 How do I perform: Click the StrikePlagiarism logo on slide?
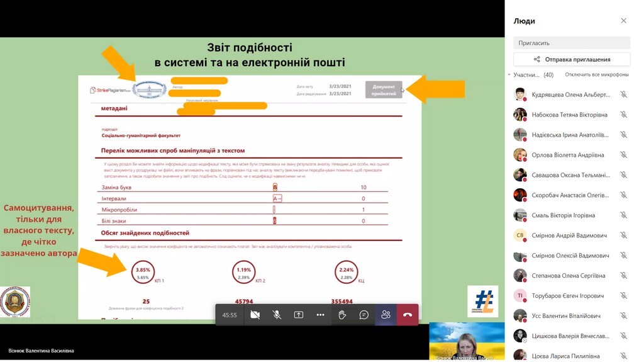click(x=110, y=90)
